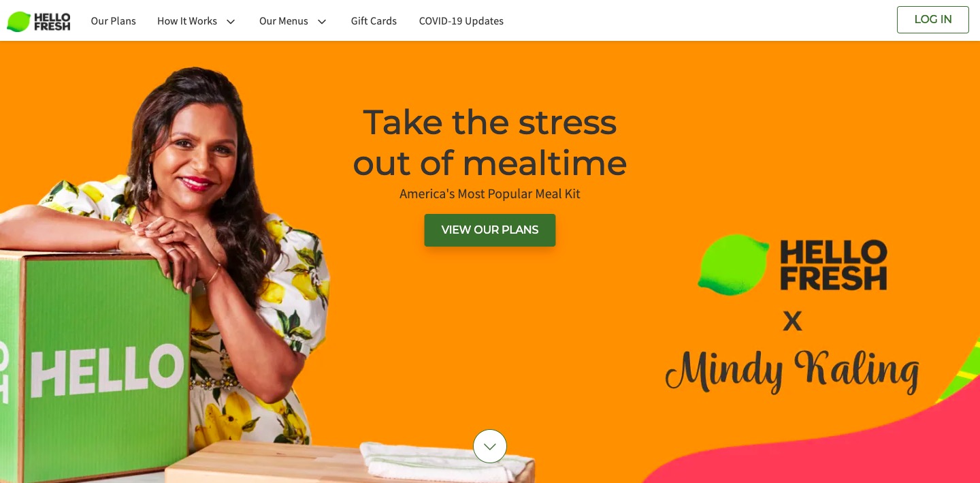Click the VIEW OUR PLANS button
980x483 pixels.
[490, 230]
